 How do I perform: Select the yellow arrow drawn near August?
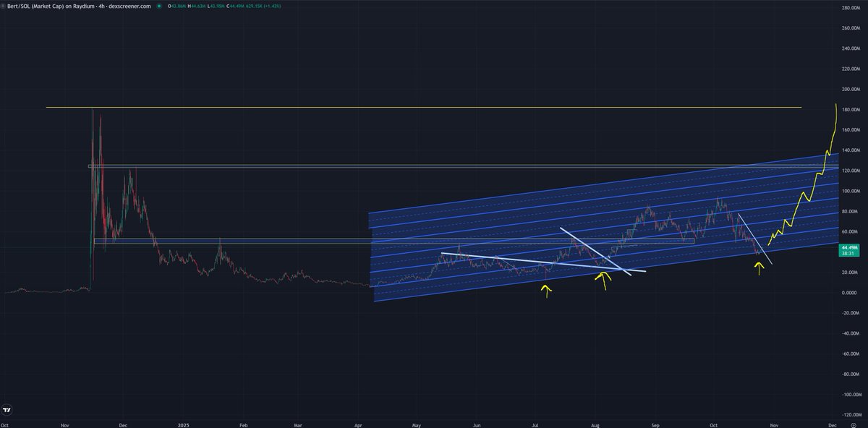tap(602, 280)
